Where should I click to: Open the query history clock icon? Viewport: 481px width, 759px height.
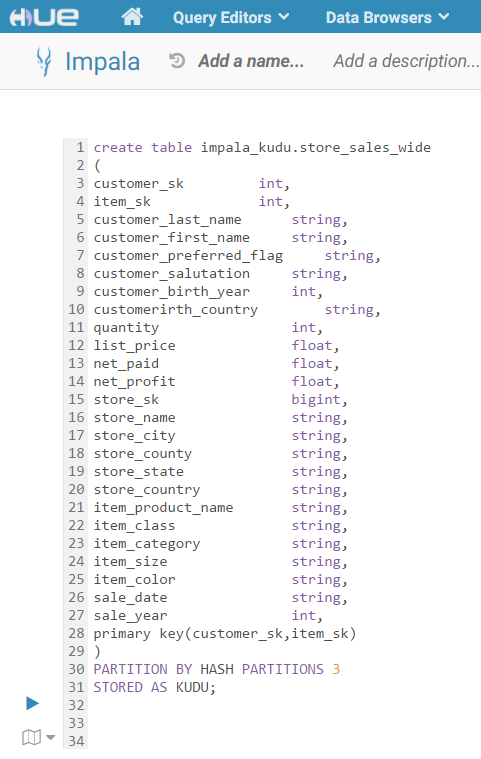click(177, 61)
